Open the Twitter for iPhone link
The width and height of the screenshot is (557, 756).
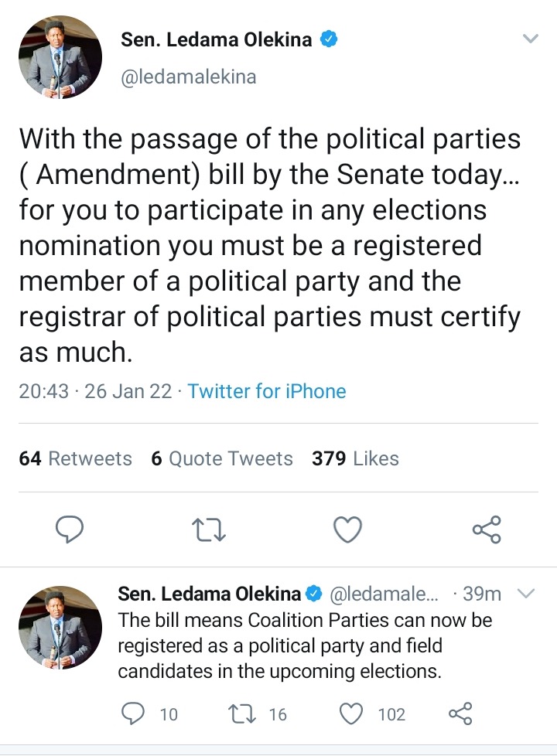click(267, 391)
